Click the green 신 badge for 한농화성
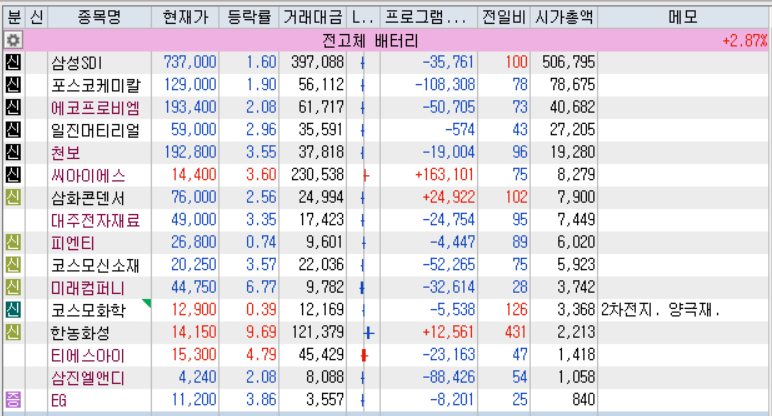The height and width of the screenshot is (416, 772). pos(13,332)
